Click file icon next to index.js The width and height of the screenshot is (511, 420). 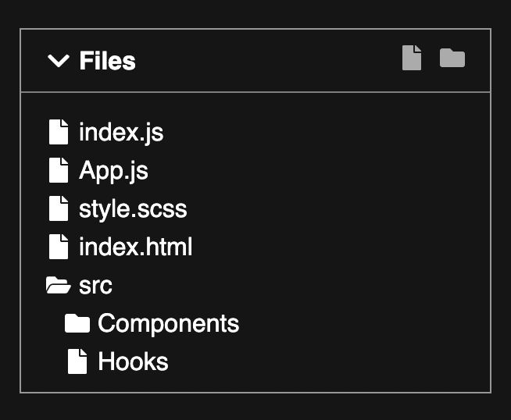point(59,132)
